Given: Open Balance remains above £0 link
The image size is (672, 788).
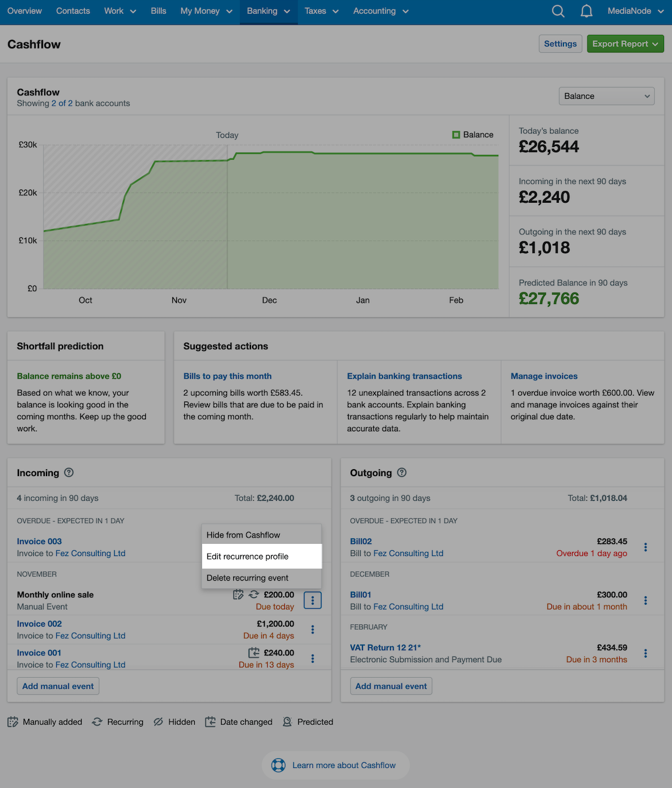Looking at the screenshot, I should [69, 376].
